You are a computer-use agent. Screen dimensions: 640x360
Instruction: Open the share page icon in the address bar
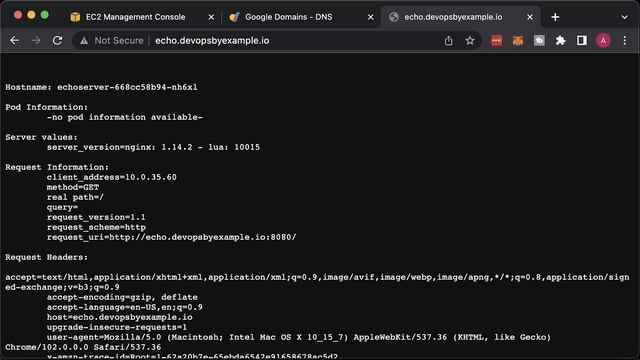click(449, 40)
